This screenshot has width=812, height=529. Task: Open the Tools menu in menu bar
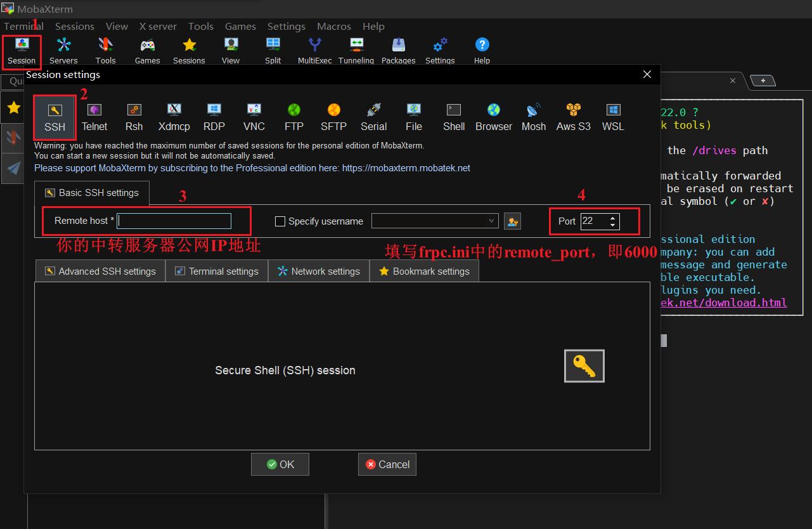201,26
